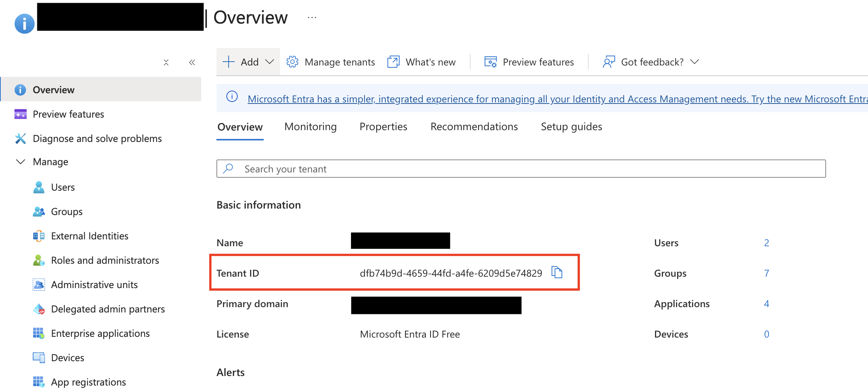Open Applications count link showing 4

pos(767,304)
